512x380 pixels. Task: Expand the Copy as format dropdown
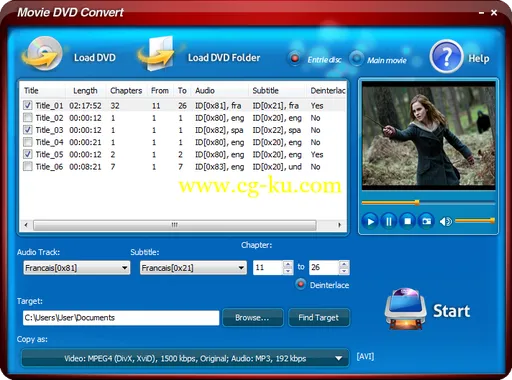pyautogui.click(x=185, y=358)
